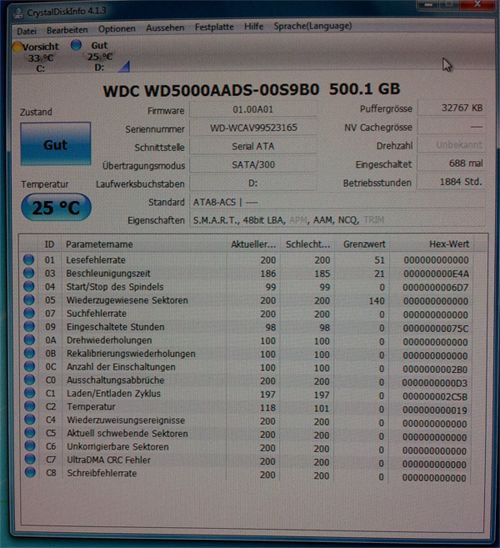Screen dimensions: 500x548
Task: Select the Wiederzugewiesene Sektoren parameter name
Action: click(127, 300)
